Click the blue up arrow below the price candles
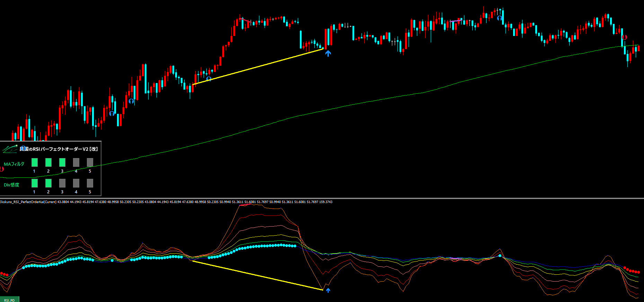 pyautogui.click(x=328, y=53)
